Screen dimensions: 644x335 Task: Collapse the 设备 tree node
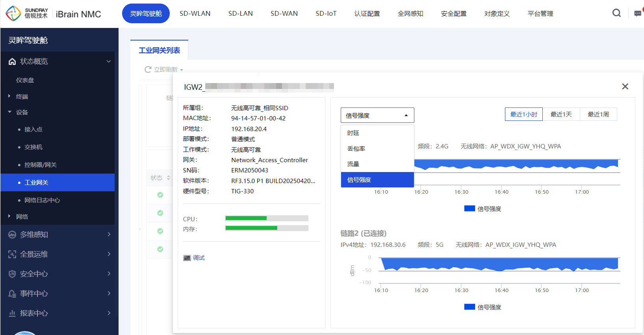coord(9,112)
